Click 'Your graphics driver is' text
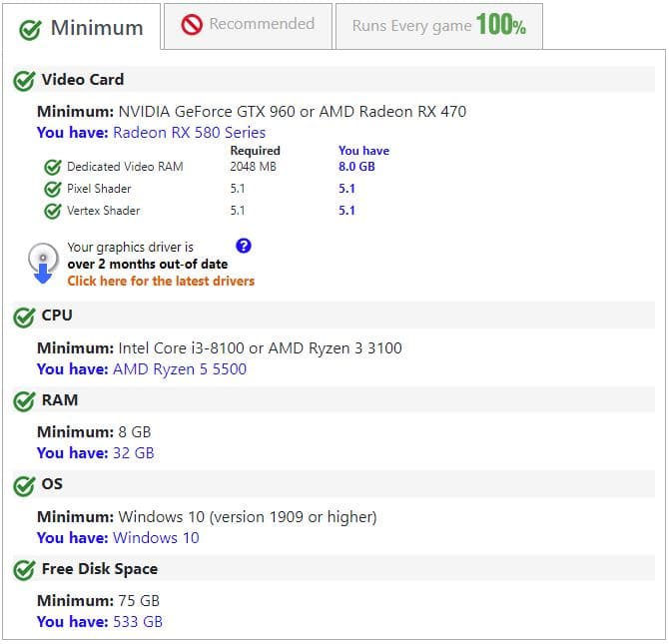 point(130,247)
